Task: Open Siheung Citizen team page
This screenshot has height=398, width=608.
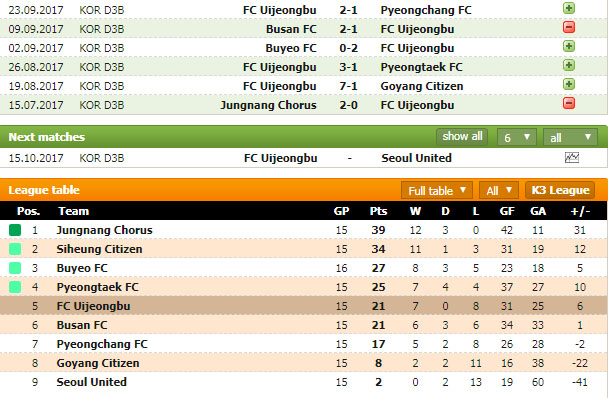Action: pyautogui.click(x=99, y=249)
